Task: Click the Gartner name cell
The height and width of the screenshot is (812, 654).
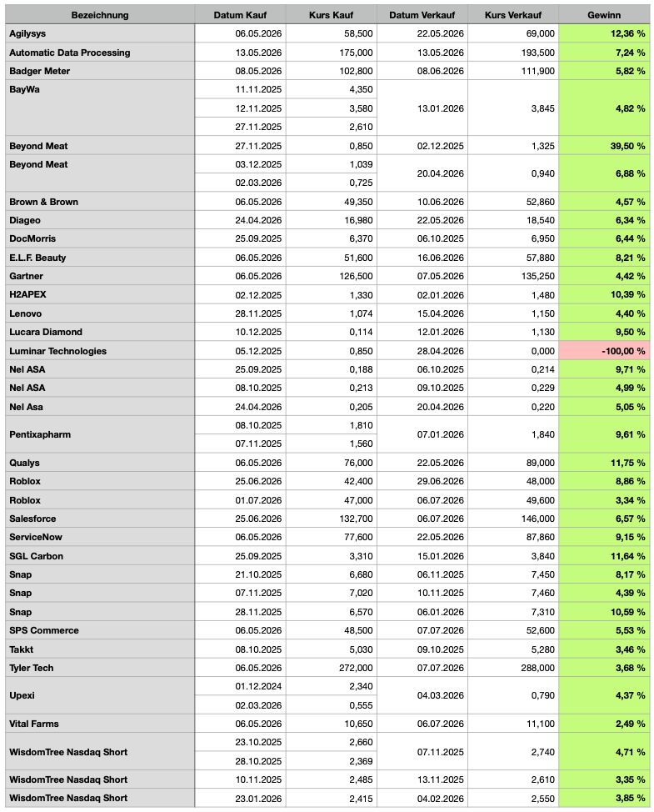Action: click(x=100, y=276)
